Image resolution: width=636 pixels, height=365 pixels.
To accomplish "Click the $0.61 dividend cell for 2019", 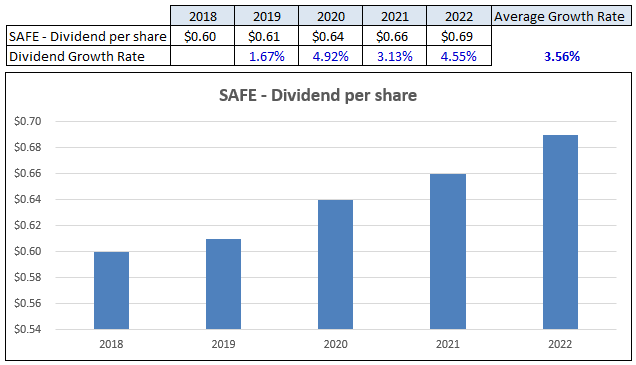I will [266, 36].
